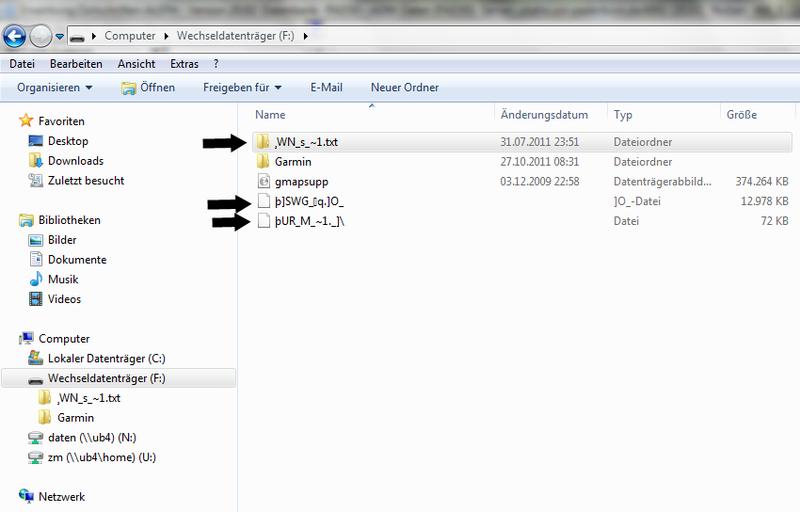Image resolution: width=800 pixels, height=512 pixels.
Task: Click the Desktop icon under Favoriten
Action: (36, 142)
